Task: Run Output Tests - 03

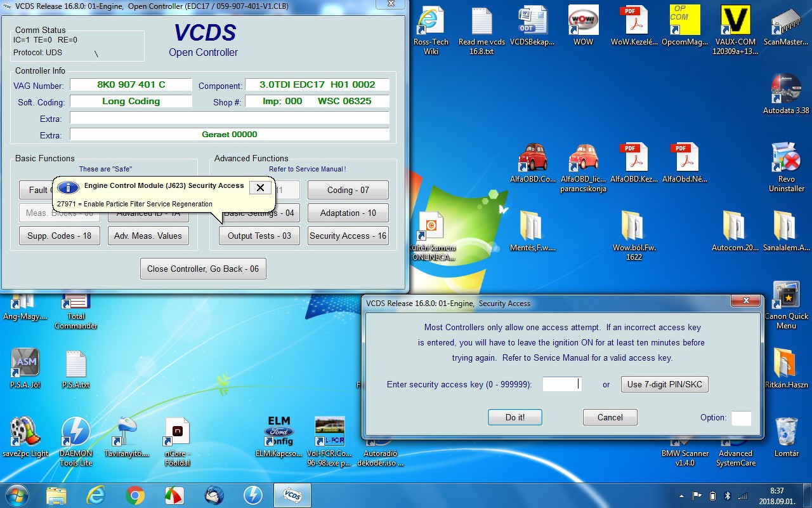Action: (259, 236)
